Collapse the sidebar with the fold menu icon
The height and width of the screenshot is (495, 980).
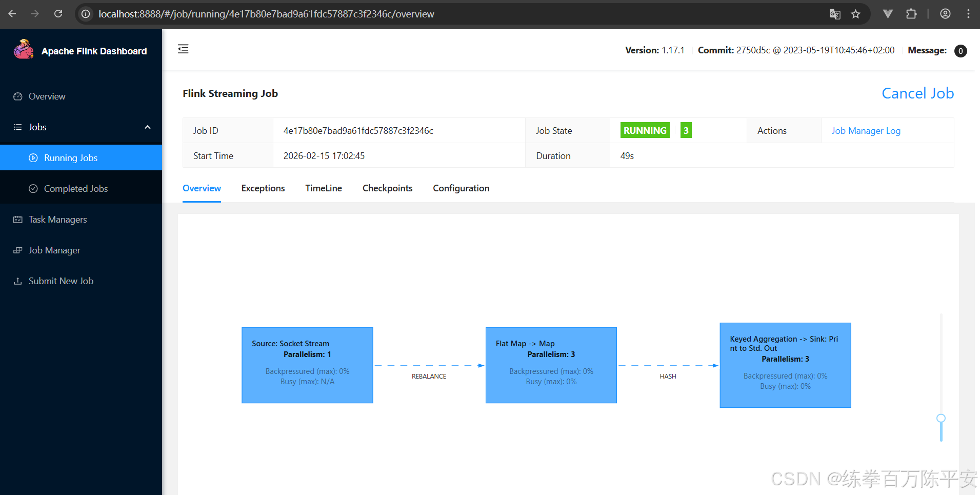183,49
